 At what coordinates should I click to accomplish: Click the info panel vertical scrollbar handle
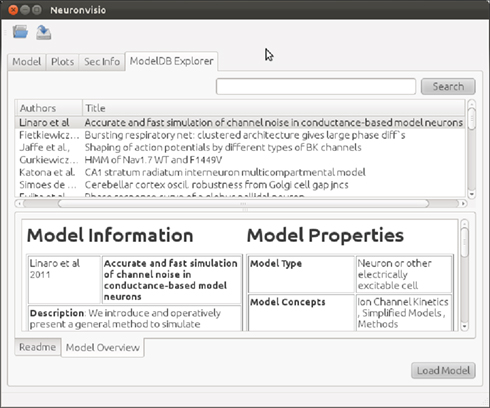coord(464,242)
